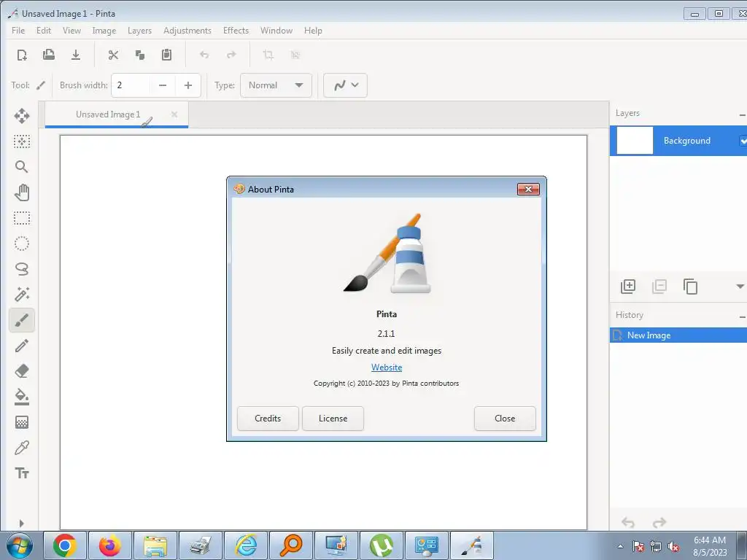The height and width of the screenshot is (560, 747).
Task: Toggle Background layer visibility checkbox
Action: pyautogui.click(x=743, y=141)
